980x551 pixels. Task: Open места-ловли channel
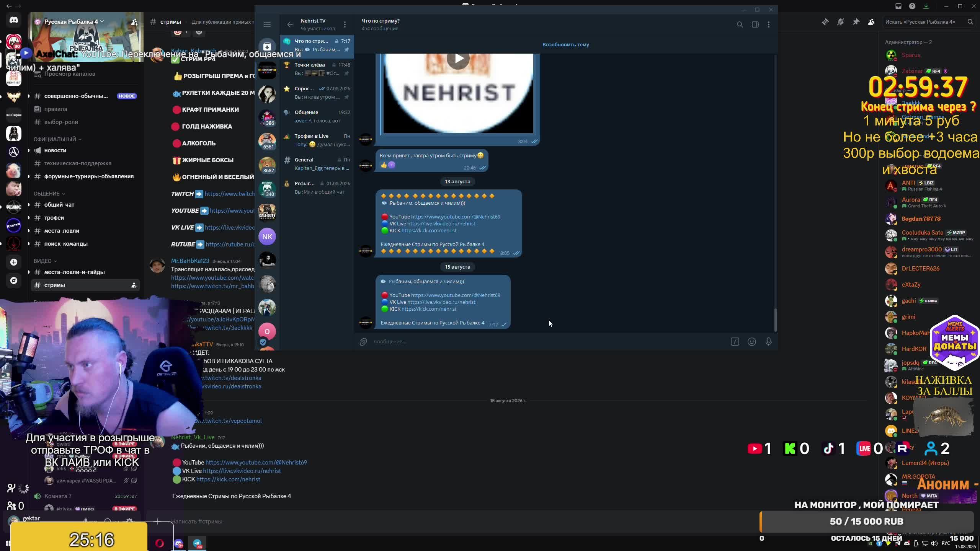pos(85,231)
